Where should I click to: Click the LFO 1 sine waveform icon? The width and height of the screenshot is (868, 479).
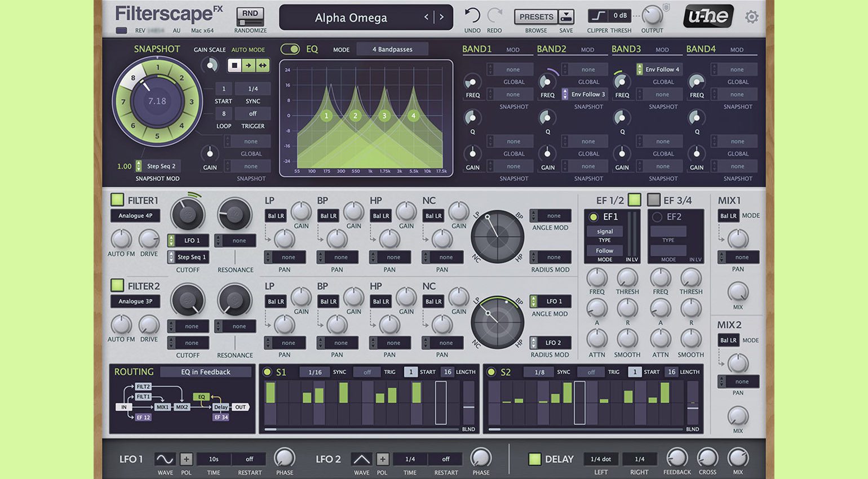165,459
